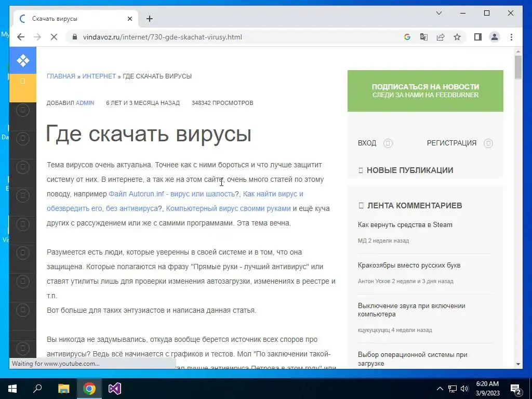Viewport: 532px width, 399px height.
Task: Open Кракозябры вместо русских букв
Action: 409,265
